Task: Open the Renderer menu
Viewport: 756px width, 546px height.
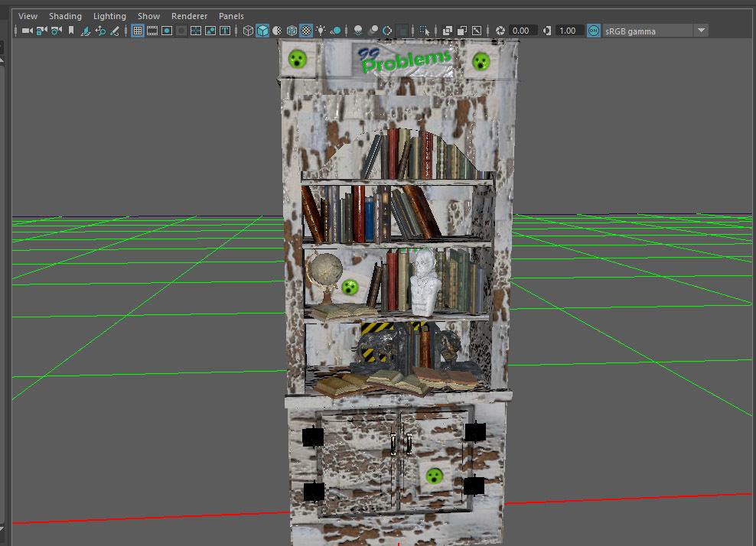Action: coord(189,16)
